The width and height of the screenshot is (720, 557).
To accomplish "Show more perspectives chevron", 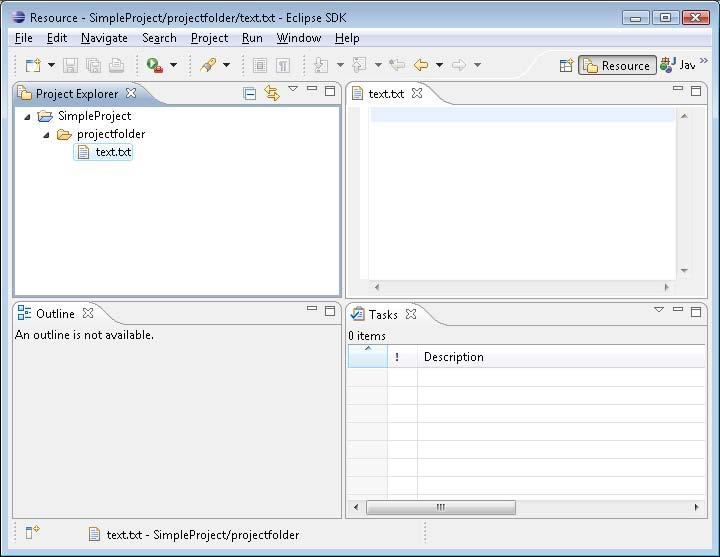I will pos(703,61).
